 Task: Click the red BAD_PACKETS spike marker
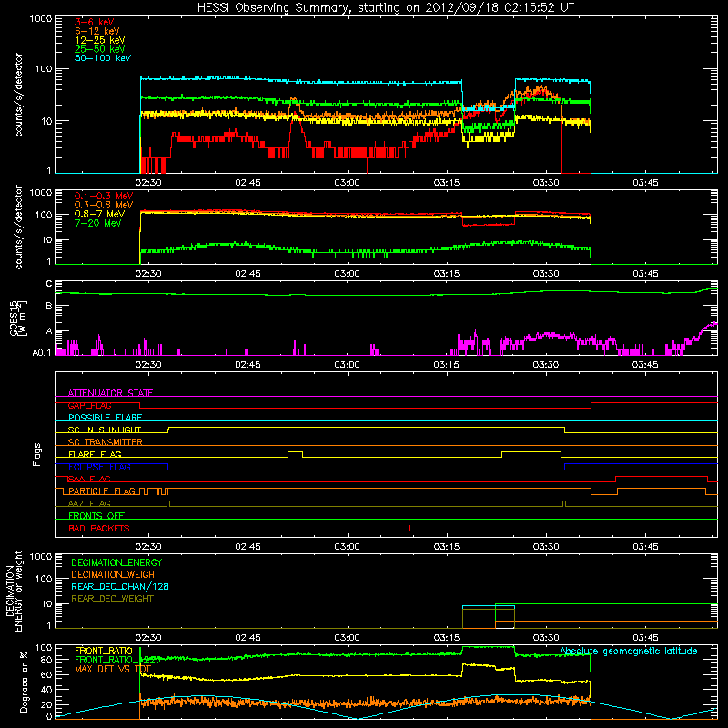coord(409,528)
